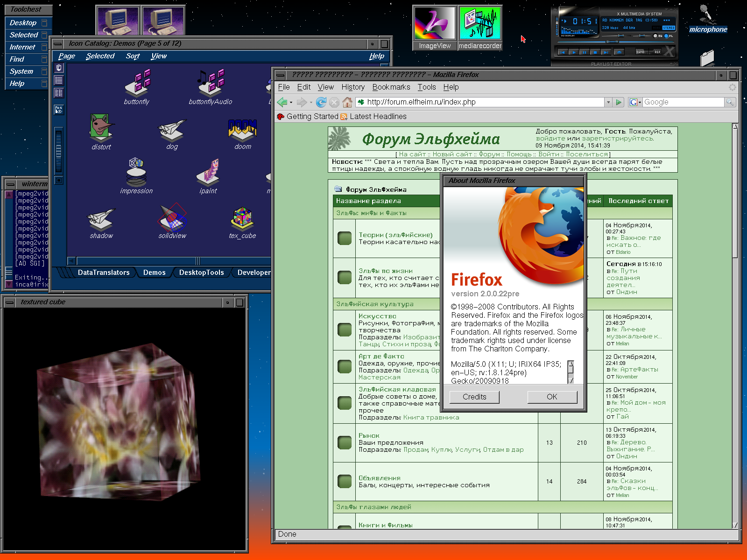
Task: Switch Icon Catalog to column grid view icon
Action: (x=59, y=93)
